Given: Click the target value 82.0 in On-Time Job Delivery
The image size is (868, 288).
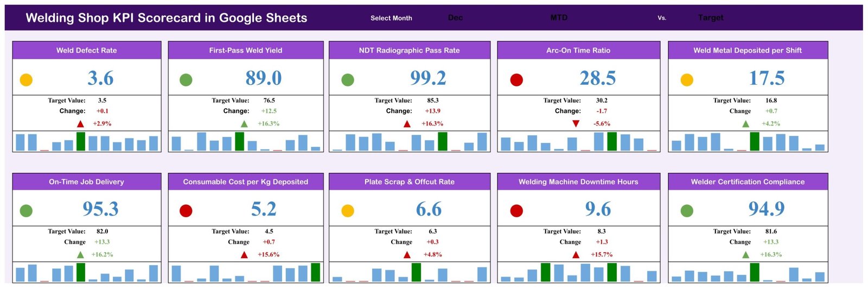Looking at the screenshot, I should (103, 231).
